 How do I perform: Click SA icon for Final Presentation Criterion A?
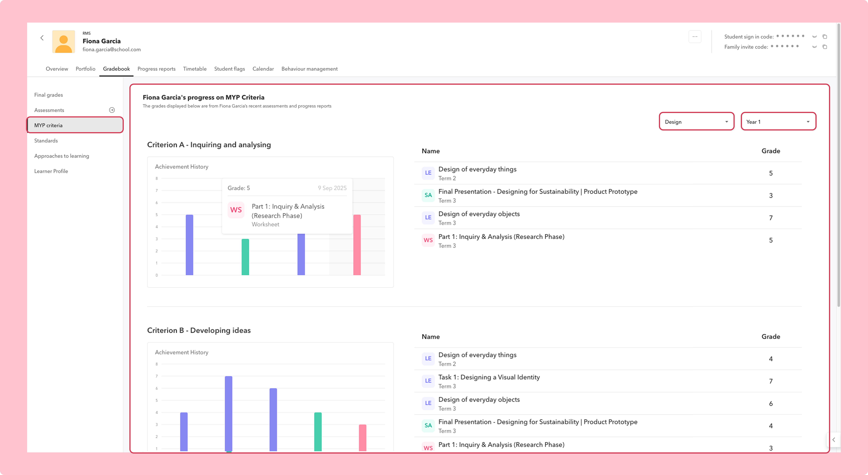[428, 195]
